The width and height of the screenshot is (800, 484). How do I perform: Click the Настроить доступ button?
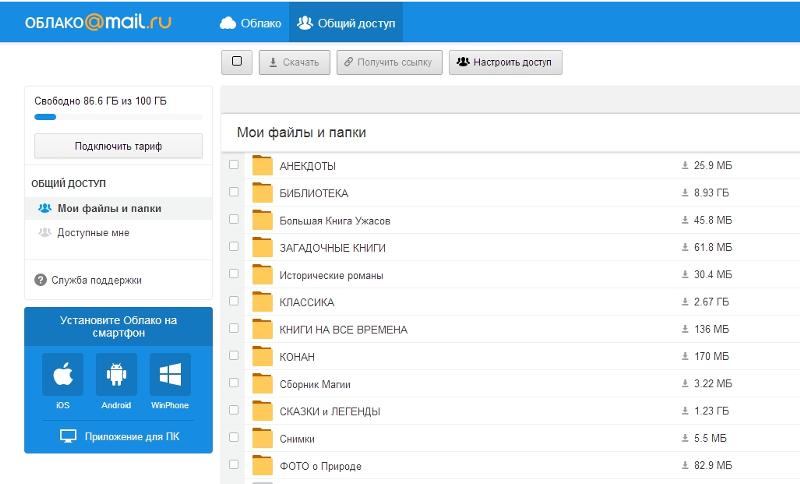pyautogui.click(x=506, y=62)
